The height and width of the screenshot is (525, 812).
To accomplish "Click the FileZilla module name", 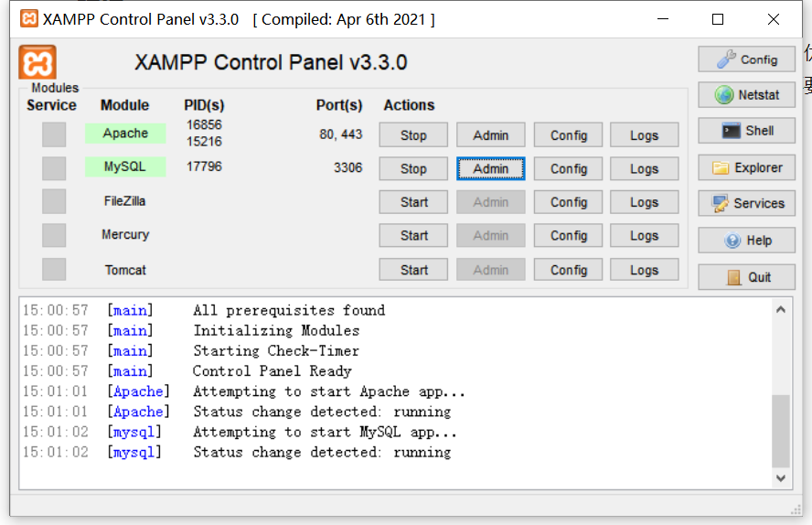I will point(124,201).
